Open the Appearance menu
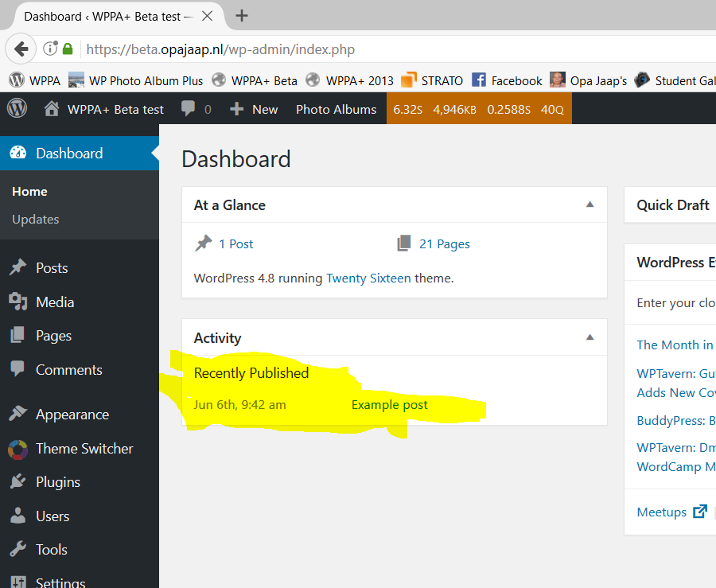This screenshot has height=588, width=716. click(80, 414)
